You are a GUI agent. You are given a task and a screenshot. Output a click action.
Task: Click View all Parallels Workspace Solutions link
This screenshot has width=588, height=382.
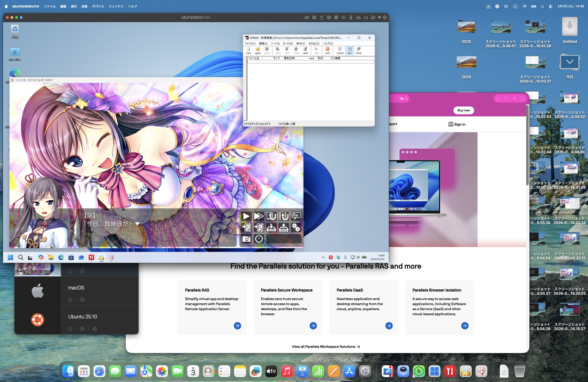tap(325, 346)
